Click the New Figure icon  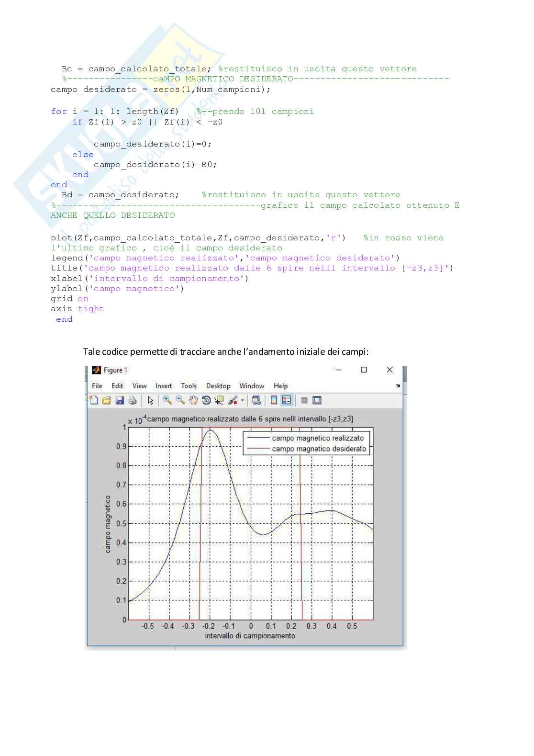[94, 400]
